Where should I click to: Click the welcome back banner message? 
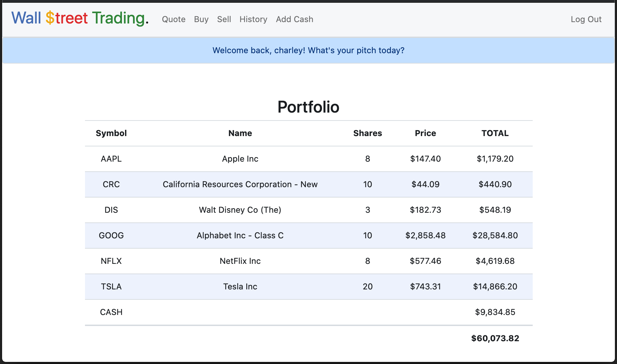click(308, 50)
